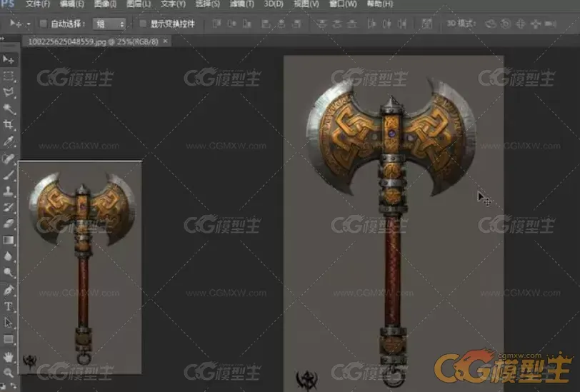Select the Rectangle shape tool
The image size is (580, 392).
[x=8, y=339]
